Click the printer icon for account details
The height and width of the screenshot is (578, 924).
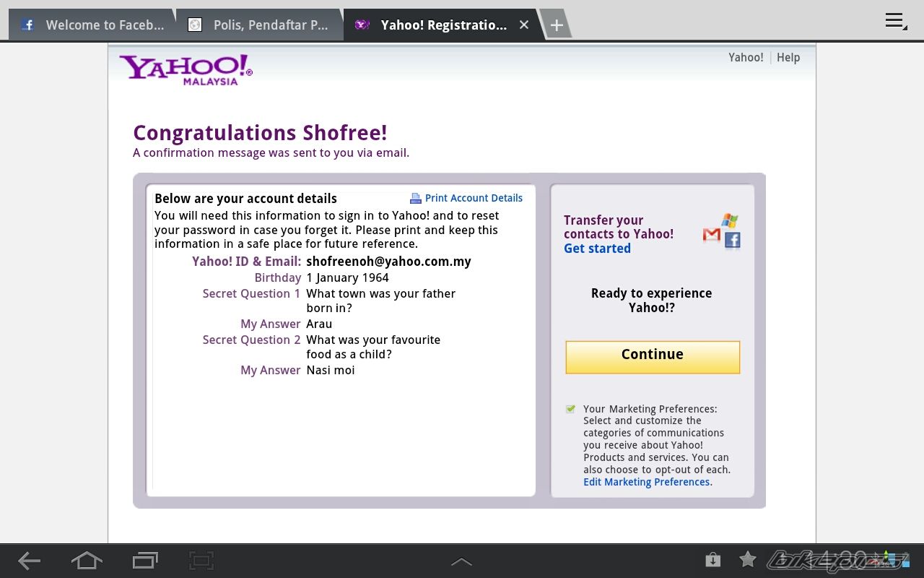416,199
